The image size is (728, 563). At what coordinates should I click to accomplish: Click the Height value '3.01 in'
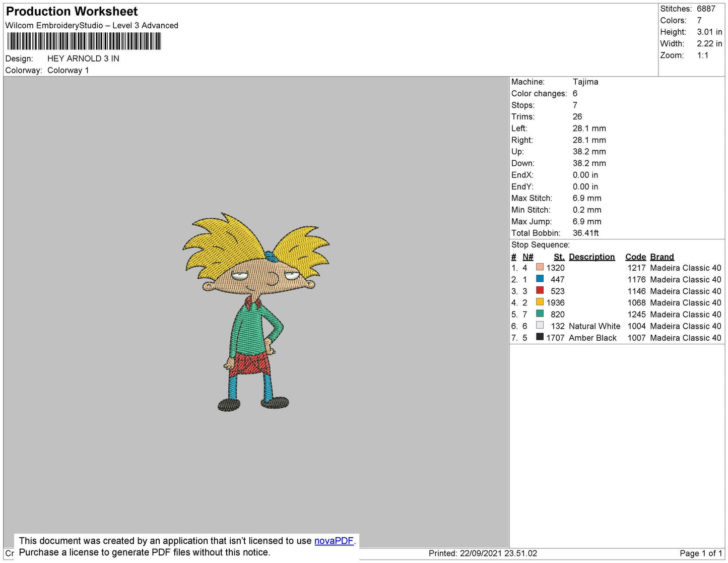709,32
